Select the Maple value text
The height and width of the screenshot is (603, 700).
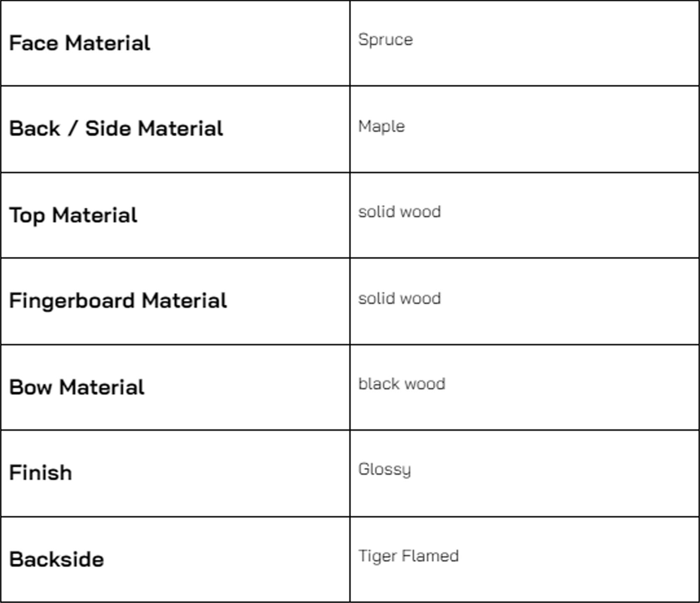pos(381,126)
